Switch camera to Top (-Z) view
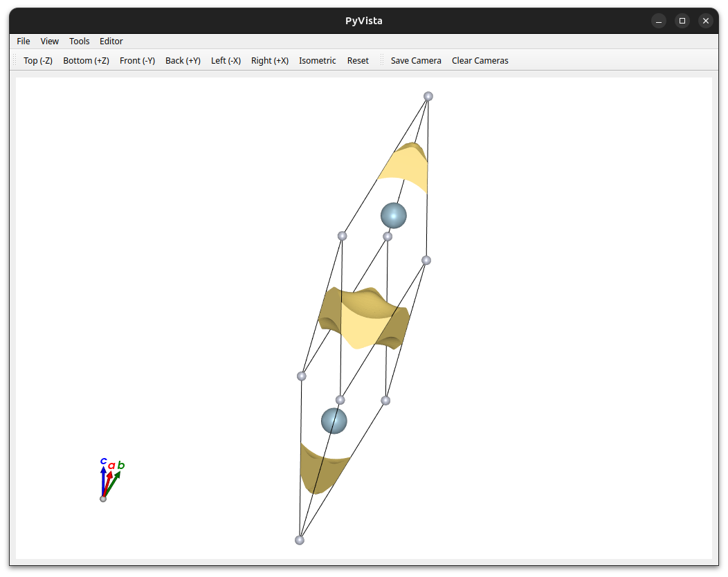Viewport: 728px width, 577px height. point(38,60)
